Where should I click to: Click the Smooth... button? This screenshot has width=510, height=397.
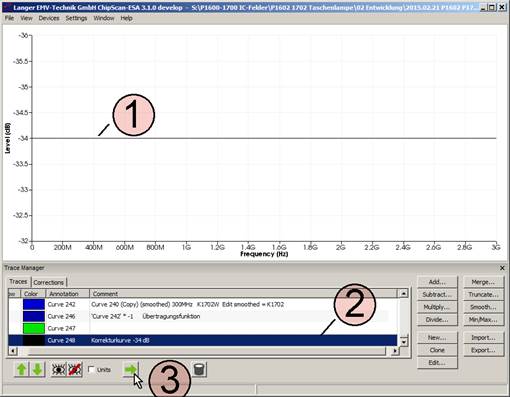(x=483, y=307)
